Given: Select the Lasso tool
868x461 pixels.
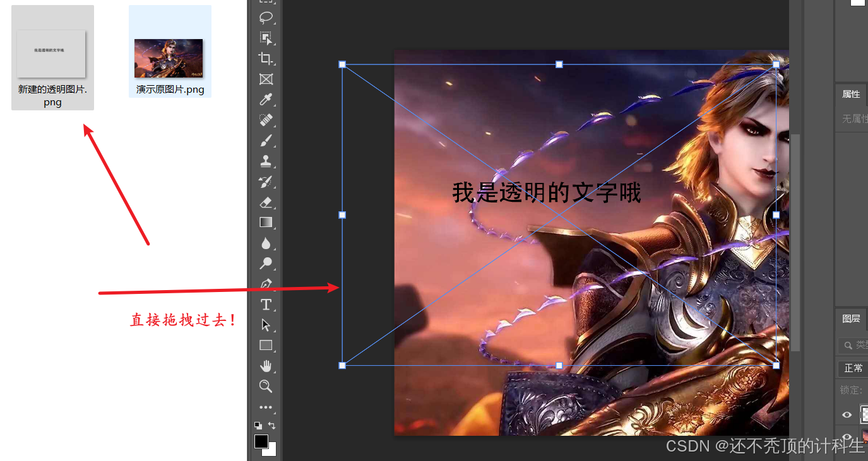Looking at the screenshot, I should [266, 18].
